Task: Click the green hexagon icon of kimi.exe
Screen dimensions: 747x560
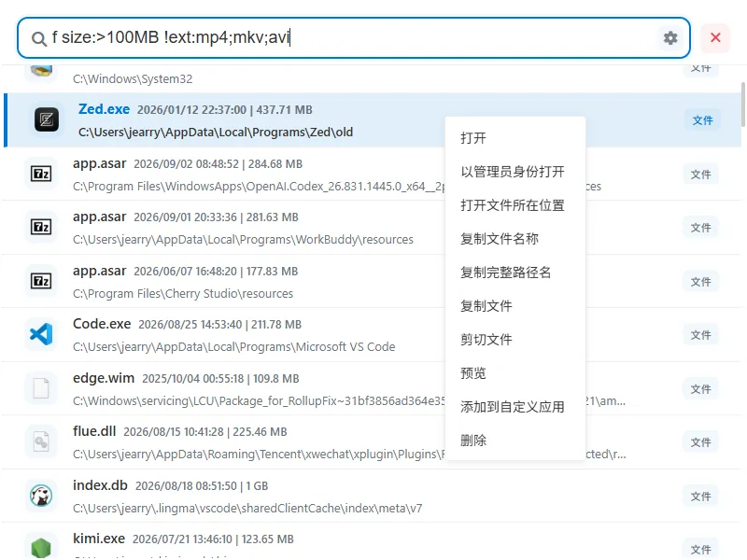Action: pos(41,548)
